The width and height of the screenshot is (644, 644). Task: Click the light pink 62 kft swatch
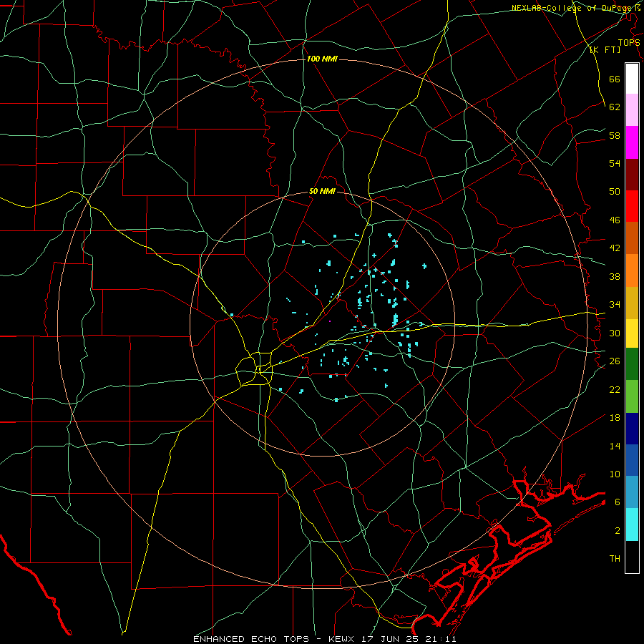pyautogui.click(x=632, y=109)
